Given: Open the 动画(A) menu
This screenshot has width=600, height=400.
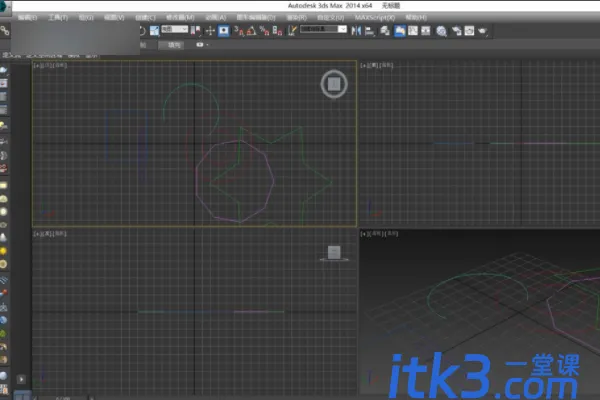Looking at the screenshot, I should 215,18.
